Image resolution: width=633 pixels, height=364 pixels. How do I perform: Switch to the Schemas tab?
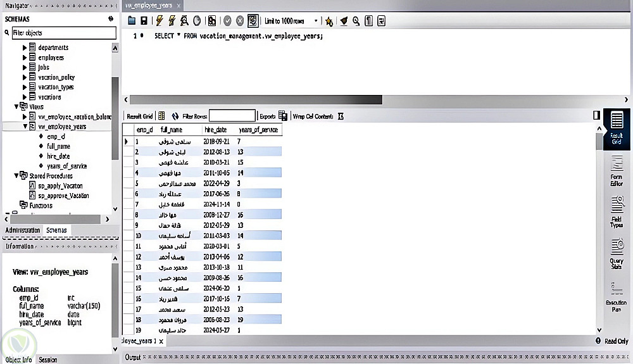(x=56, y=230)
